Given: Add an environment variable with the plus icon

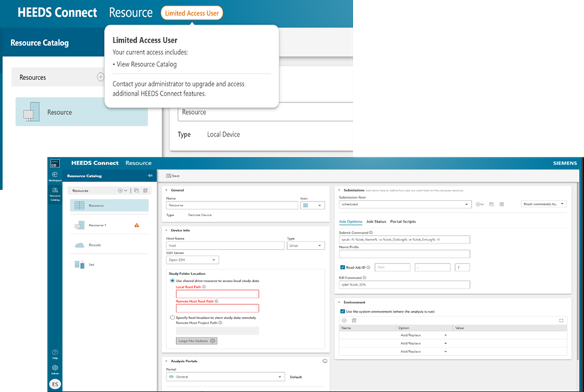Looking at the screenshot, I should pos(344,320).
